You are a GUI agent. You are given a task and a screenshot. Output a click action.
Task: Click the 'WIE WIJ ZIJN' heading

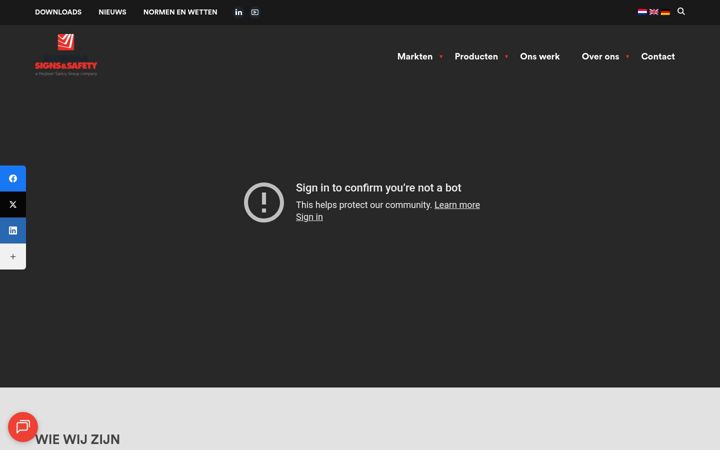78,439
